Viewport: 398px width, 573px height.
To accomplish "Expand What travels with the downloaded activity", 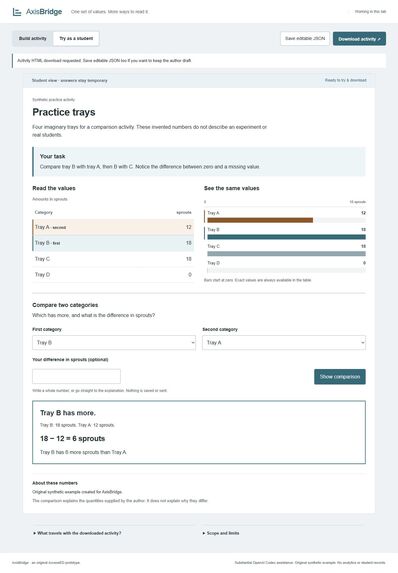I will tap(77, 533).
